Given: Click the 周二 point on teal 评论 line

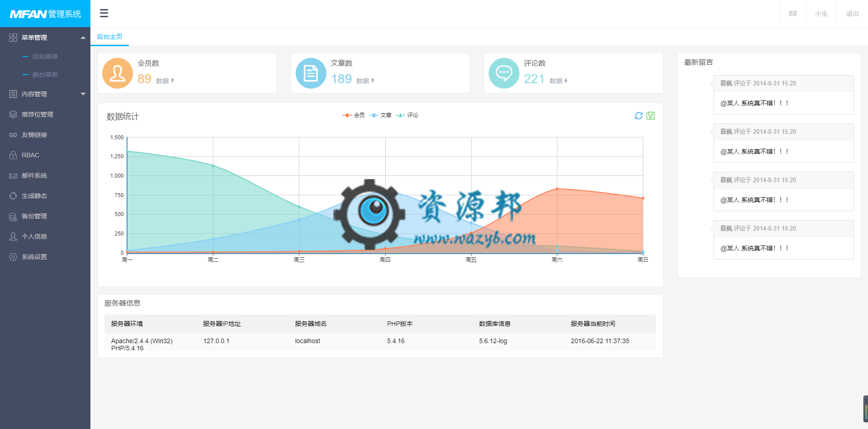Looking at the screenshot, I should click(x=213, y=166).
